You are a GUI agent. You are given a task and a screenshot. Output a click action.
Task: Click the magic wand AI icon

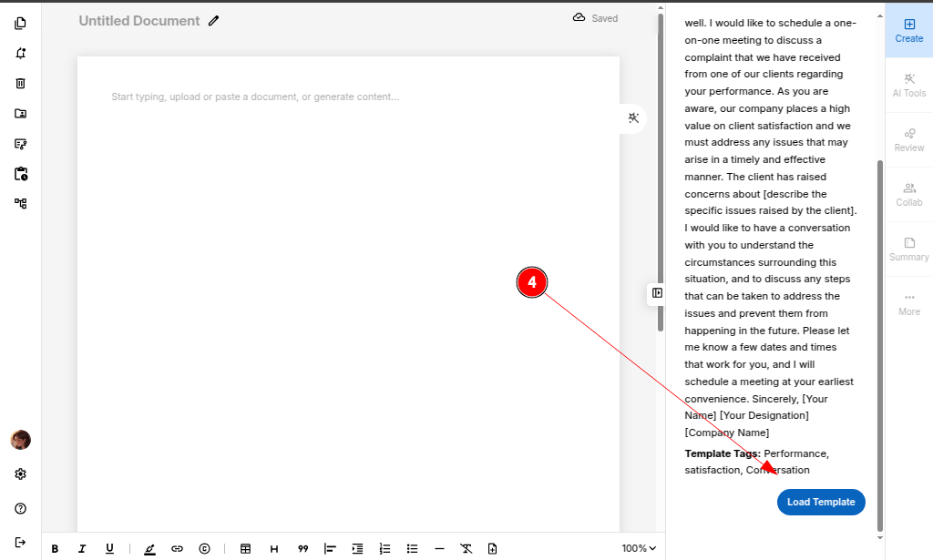(x=633, y=117)
